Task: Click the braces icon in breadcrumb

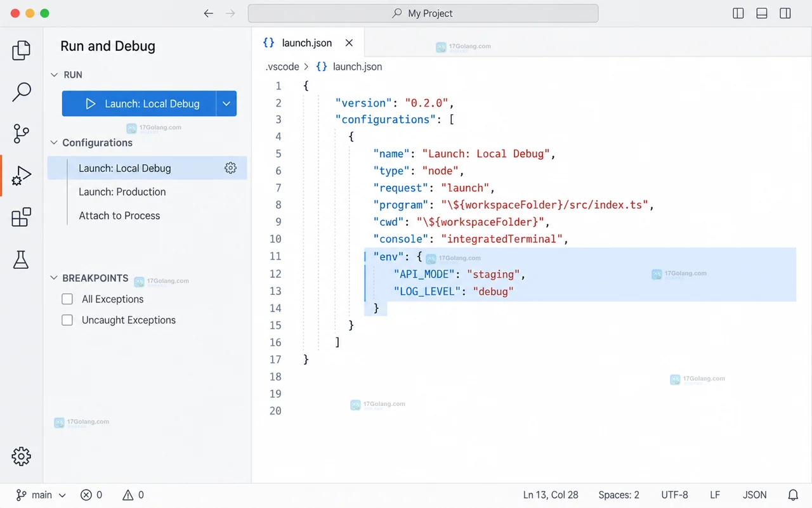Action: point(322,67)
